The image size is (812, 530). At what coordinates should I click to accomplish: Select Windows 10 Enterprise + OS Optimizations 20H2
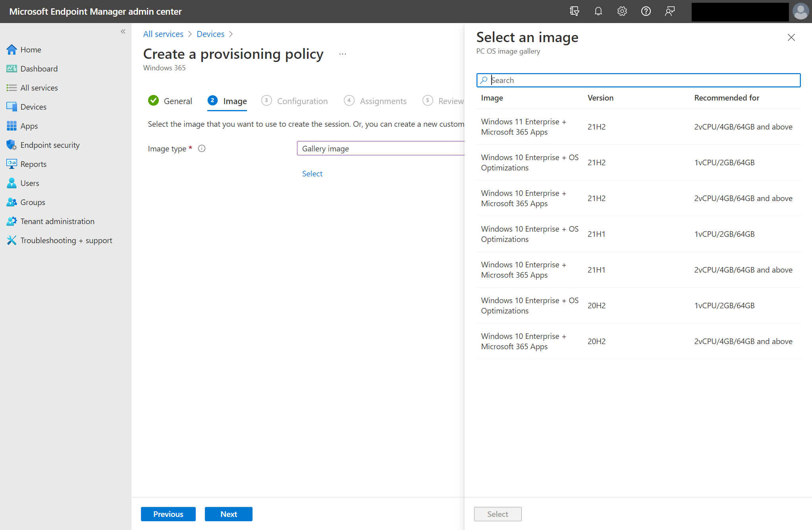coord(638,306)
